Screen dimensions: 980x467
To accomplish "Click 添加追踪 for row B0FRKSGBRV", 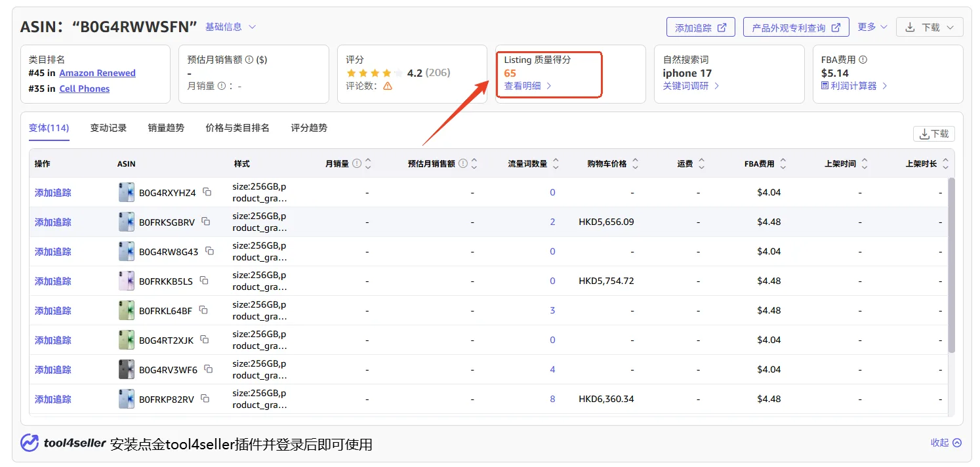I will click(53, 222).
